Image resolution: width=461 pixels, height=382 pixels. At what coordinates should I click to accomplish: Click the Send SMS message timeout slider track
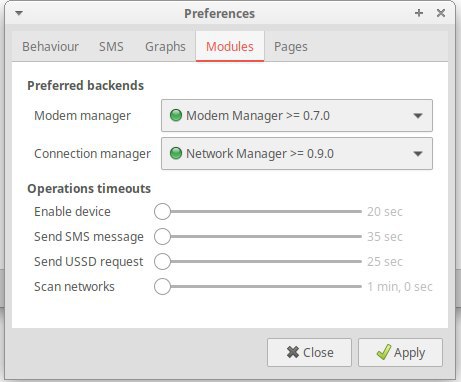[258, 236]
